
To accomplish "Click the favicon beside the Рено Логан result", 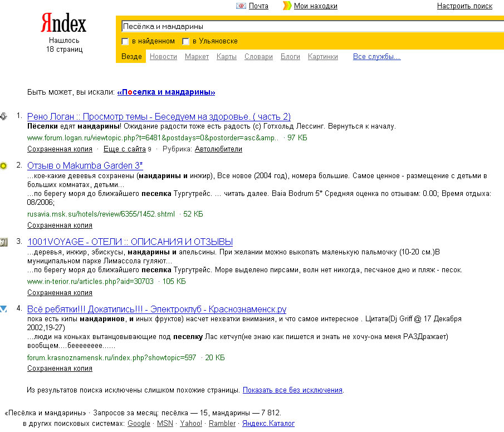I will coord(3,116).
